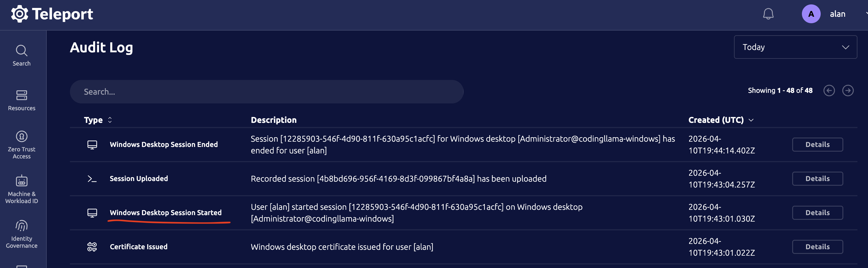Open Search in the sidebar
This screenshot has width=868, height=268.
pos(21,56)
